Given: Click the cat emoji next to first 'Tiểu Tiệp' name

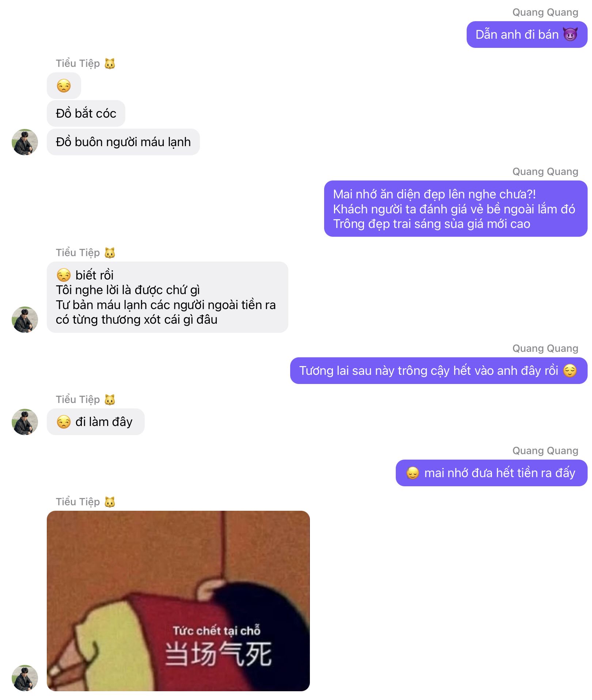Looking at the screenshot, I should 110,64.
